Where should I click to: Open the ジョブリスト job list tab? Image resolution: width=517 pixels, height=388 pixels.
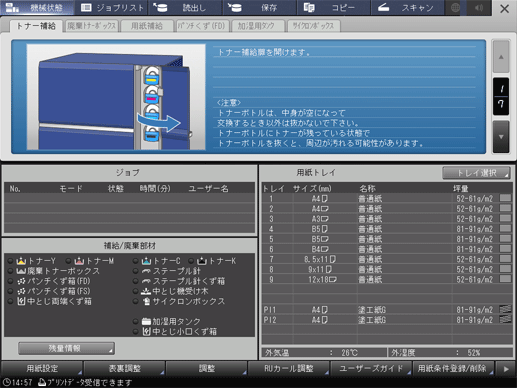pos(111,7)
